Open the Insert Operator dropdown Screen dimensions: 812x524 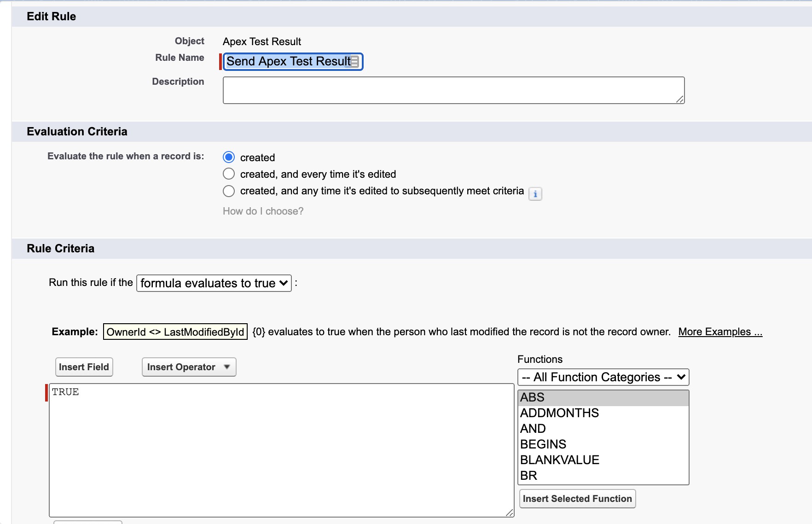pos(189,367)
